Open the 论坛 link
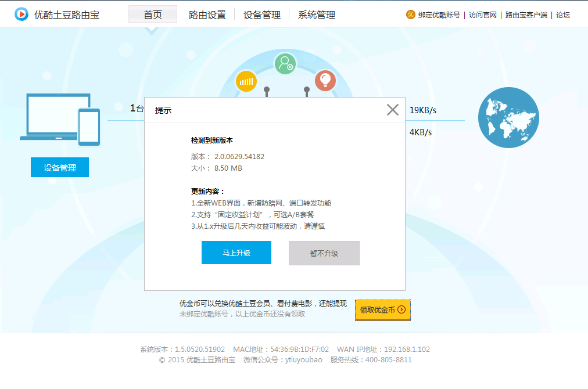This screenshot has width=588, height=389. coord(563,15)
